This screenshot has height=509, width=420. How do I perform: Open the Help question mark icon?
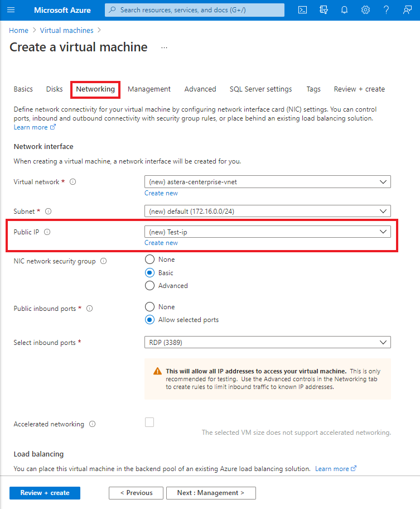pyautogui.click(x=387, y=10)
